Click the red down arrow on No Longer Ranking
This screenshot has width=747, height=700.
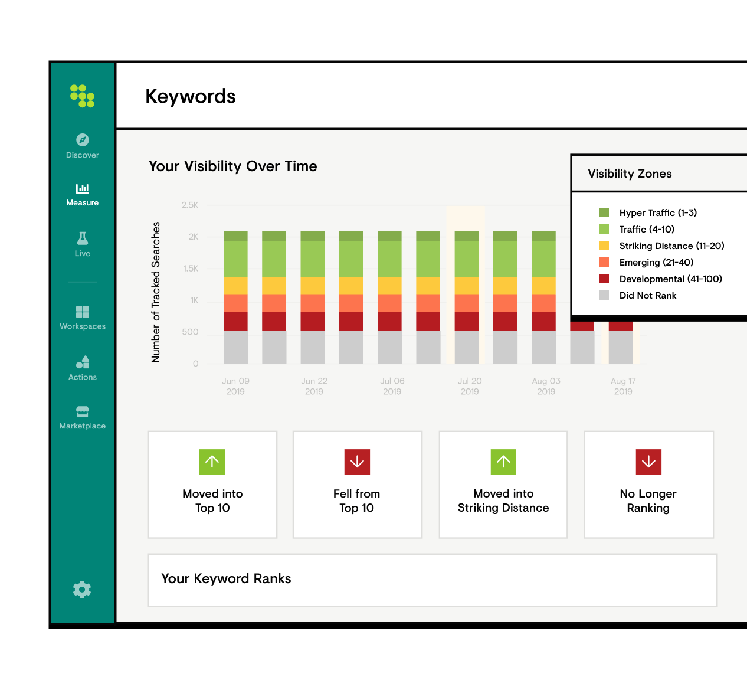point(648,462)
